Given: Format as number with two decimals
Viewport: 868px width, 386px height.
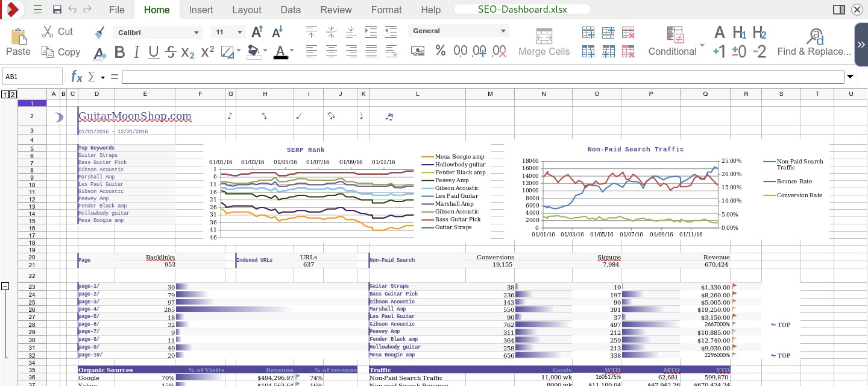Looking at the screenshot, I should pyautogui.click(x=461, y=51).
